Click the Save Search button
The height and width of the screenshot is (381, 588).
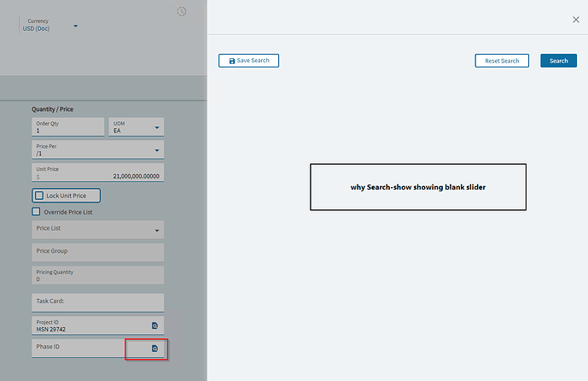tap(248, 61)
